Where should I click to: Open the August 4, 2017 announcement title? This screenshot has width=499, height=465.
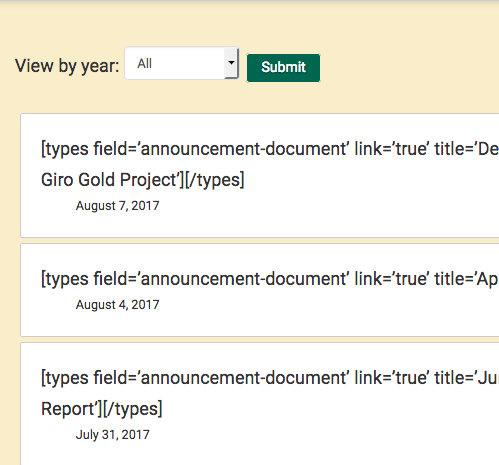pyautogui.click(x=270, y=279)
